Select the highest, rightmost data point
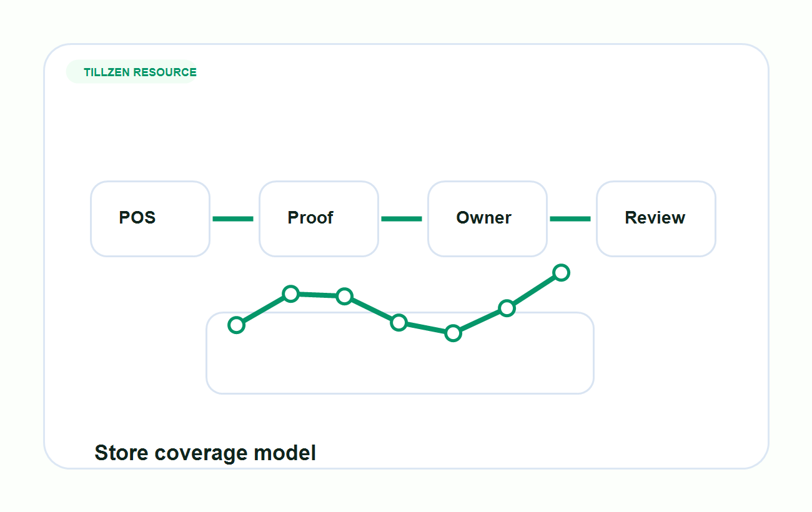Screen dimensions: 812x512 pos(561,272)
